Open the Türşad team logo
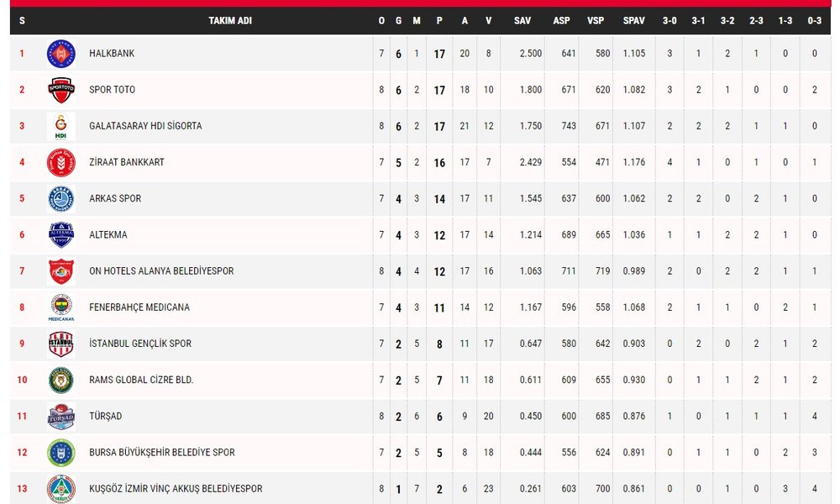This screenshot has height=504, width=840. pos(61,416)
